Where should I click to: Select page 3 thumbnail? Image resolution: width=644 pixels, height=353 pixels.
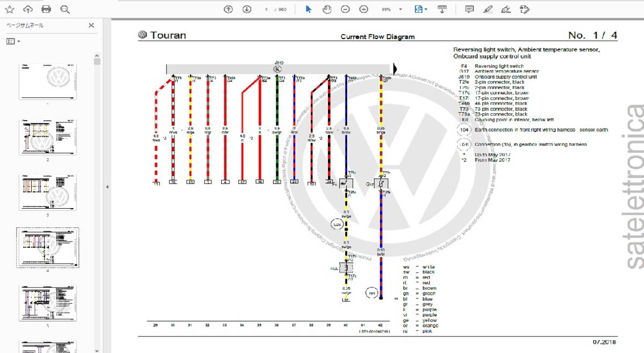[x=48, y=192]
